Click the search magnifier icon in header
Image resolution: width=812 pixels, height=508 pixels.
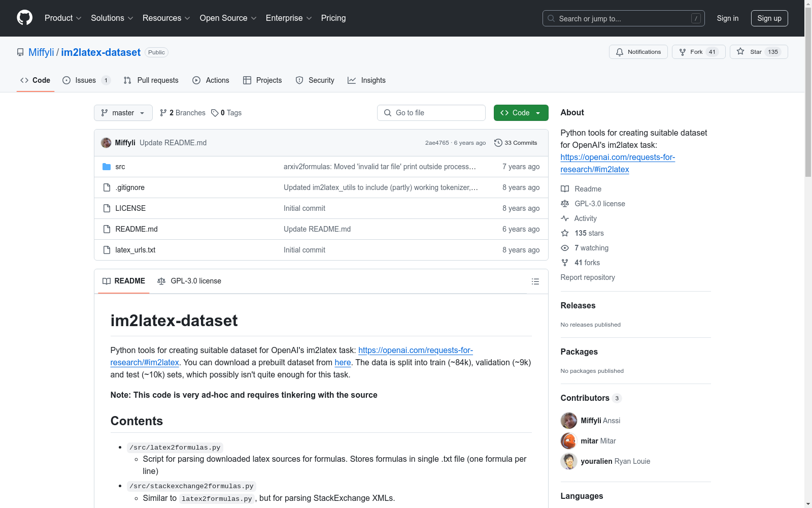click(x=551, y=18)
